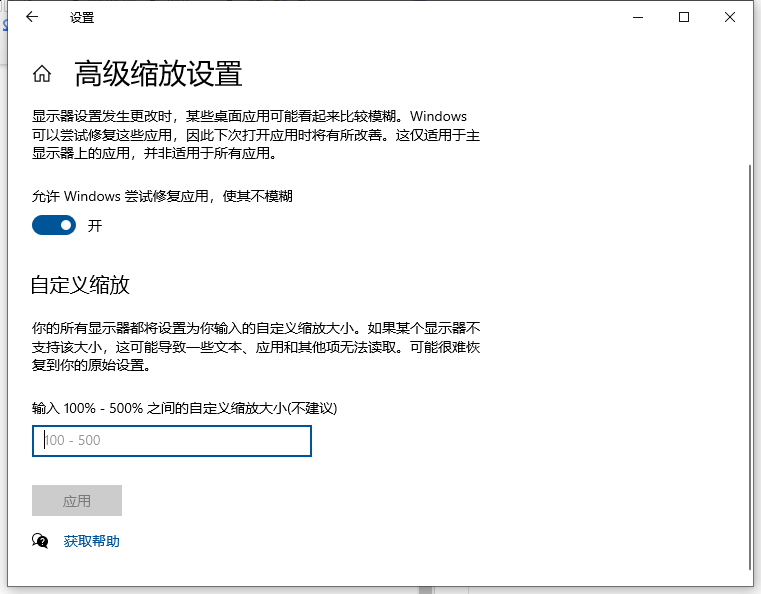Click the 输入 100% - 500% field label
The width and height of the screenshot is (761, 594).
click(x=184, y=408)
